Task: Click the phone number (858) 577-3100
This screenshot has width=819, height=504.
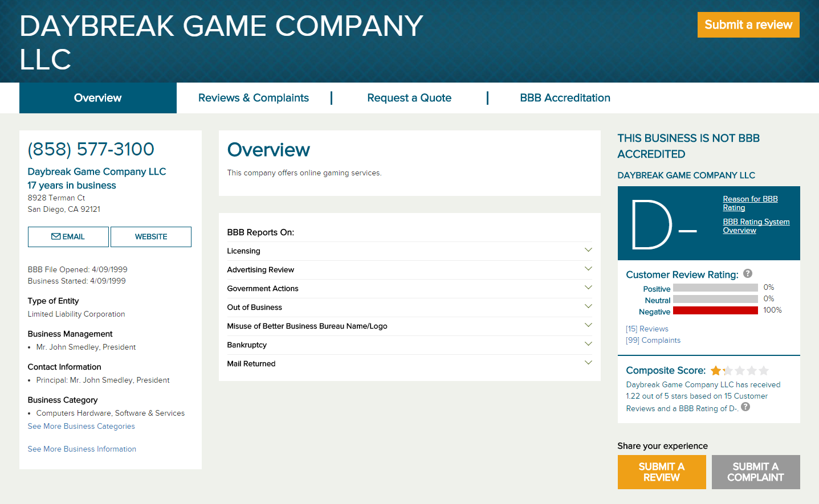Action: (x=91, y=149)
